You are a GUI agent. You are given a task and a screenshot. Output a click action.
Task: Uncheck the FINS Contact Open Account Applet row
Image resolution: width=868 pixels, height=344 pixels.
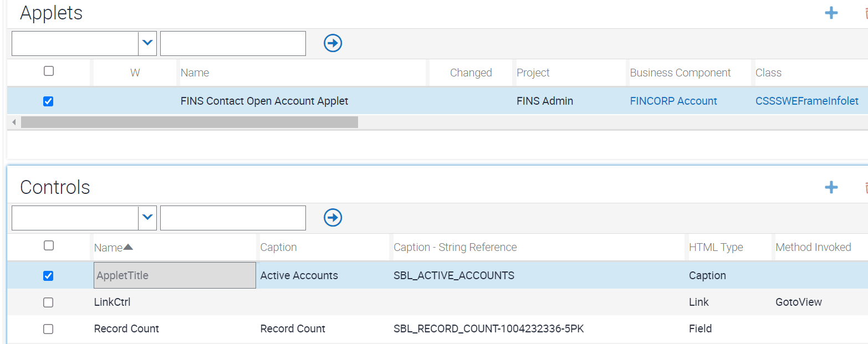click(48, 101)
